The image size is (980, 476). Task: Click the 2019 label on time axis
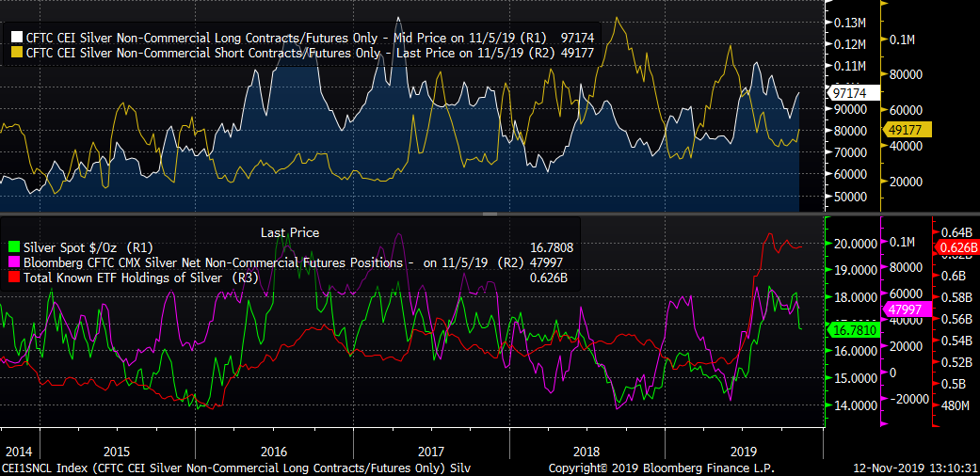pyautogui.click(x=742, y=451)
